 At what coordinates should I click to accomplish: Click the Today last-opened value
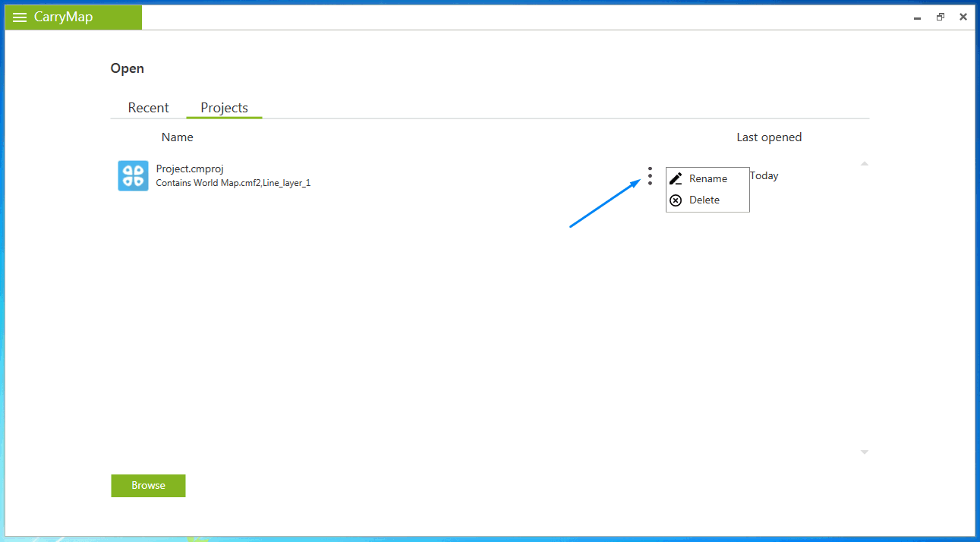[x=764, y=176]
